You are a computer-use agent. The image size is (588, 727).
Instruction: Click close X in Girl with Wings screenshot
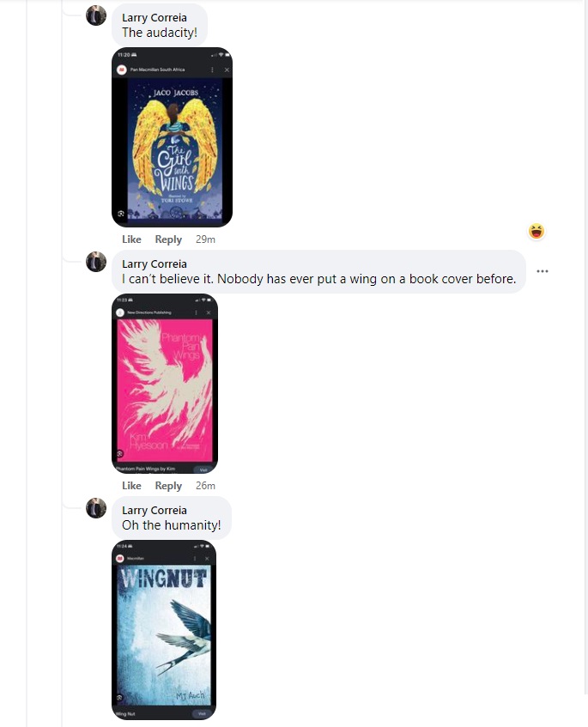click(x=227, y=70)
